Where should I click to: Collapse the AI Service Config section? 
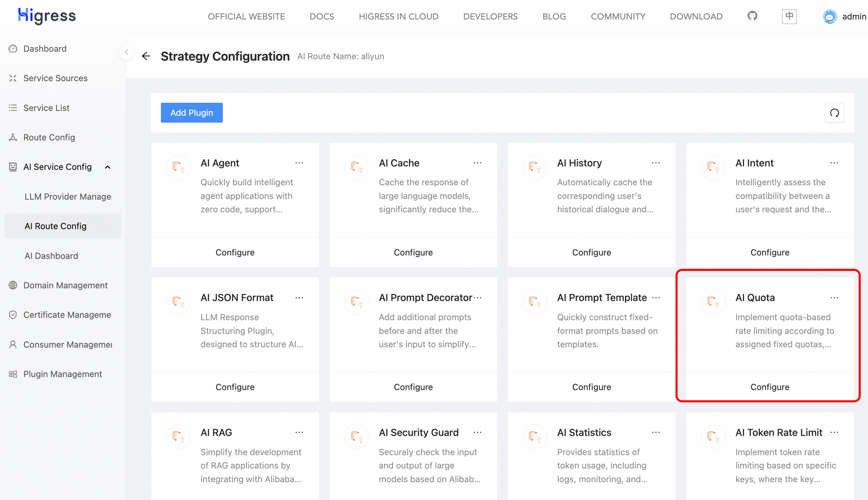tap(107, 167)
